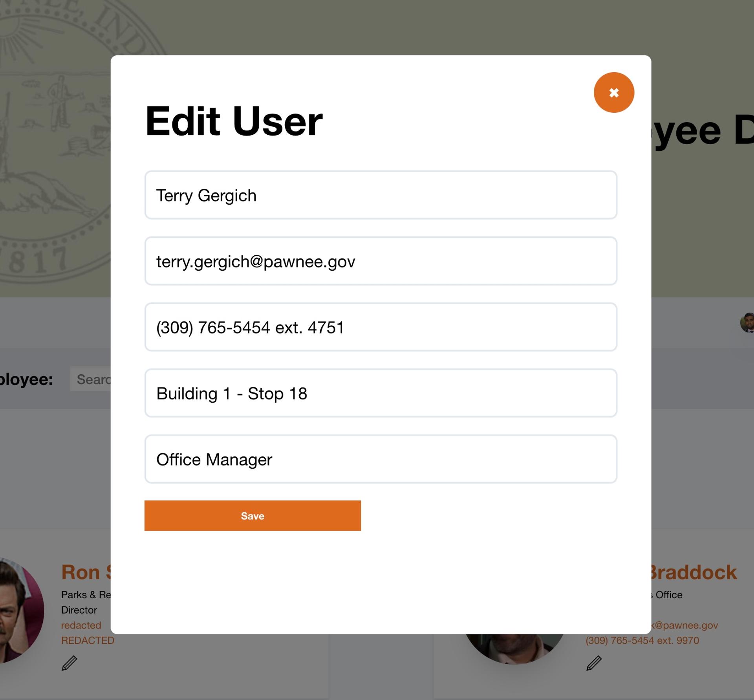Click the employee search box behind dialog
Screen dimensions: 754x700
click(91, 379)
